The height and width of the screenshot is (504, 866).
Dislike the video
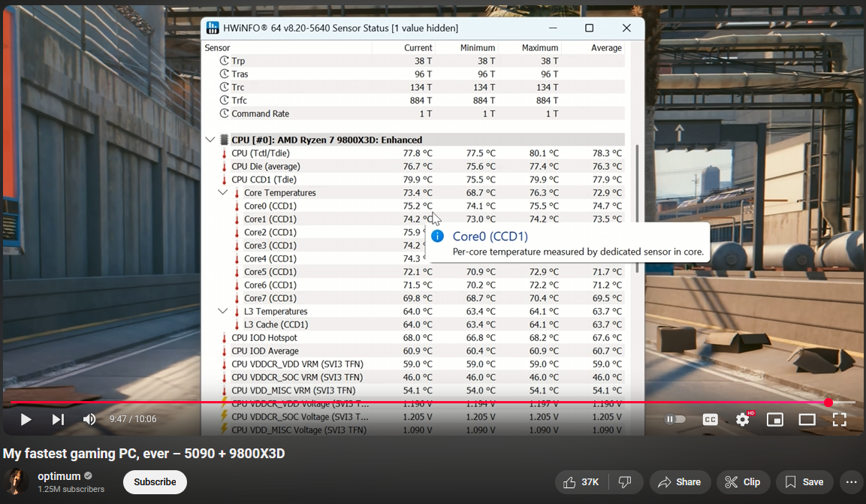pyautogui.click(x=625, y=482)
